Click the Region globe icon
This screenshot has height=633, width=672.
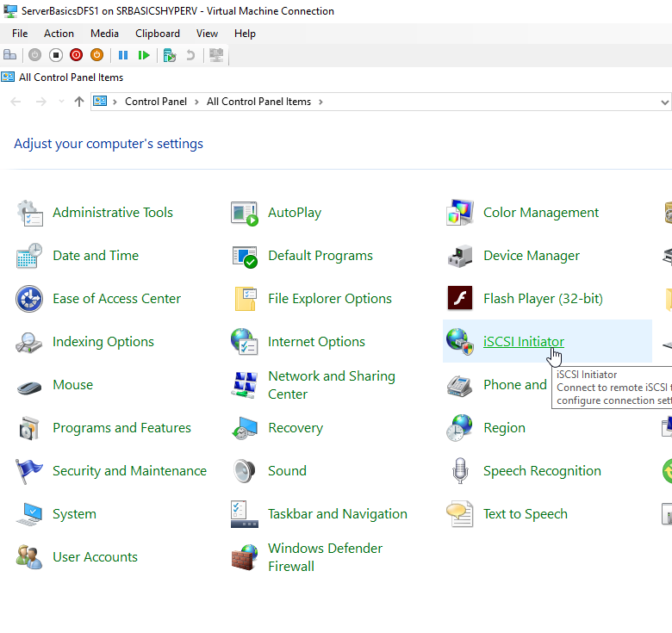pos(459,428)
